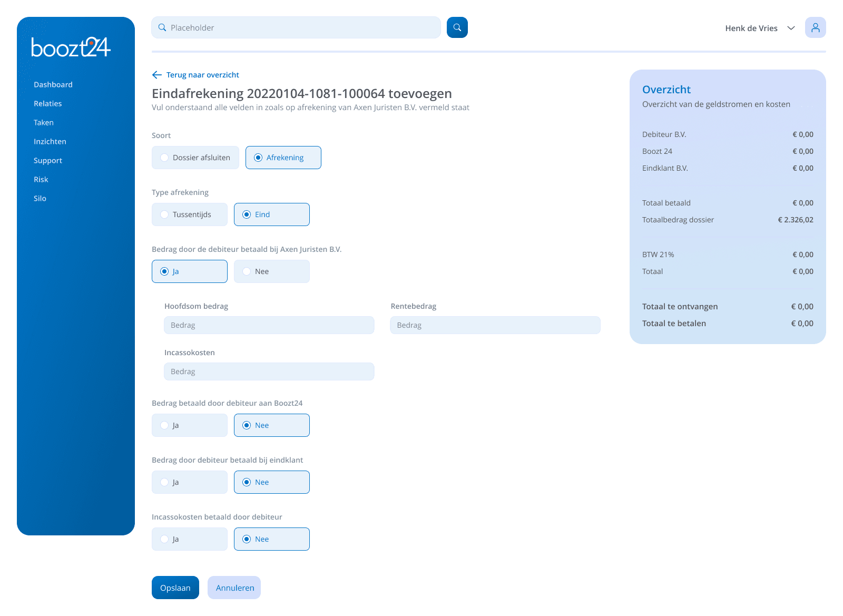The image size is (843, 616).
Task: Navigate to Silo in the sidebar
Action: tap(40, 199)
